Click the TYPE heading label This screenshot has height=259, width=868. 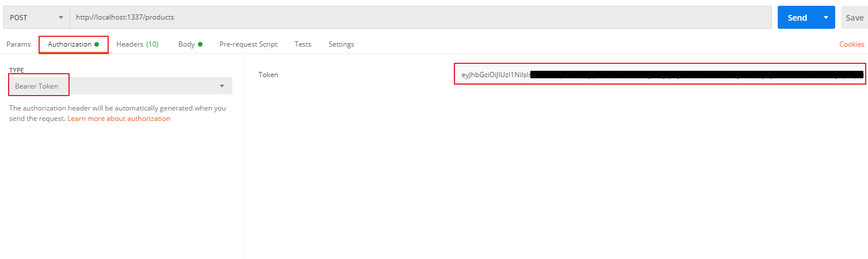17,70
